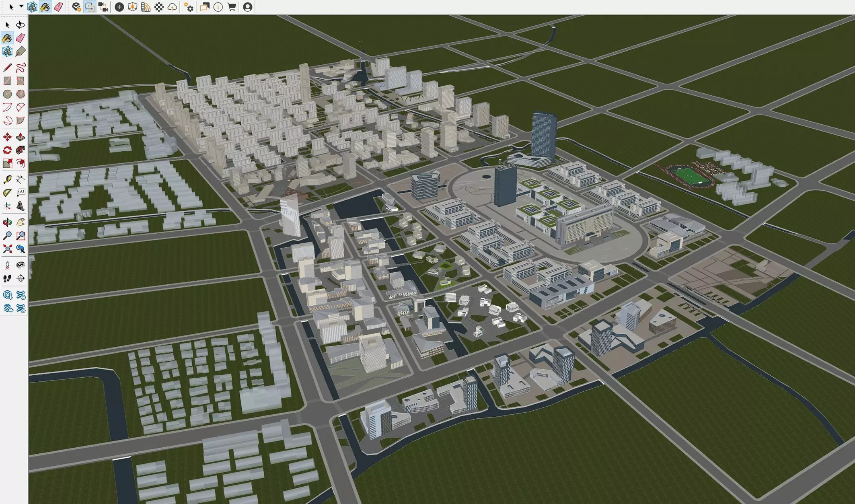
Task: Activate the Push/Pull tool
Action: tap(20, 137)
